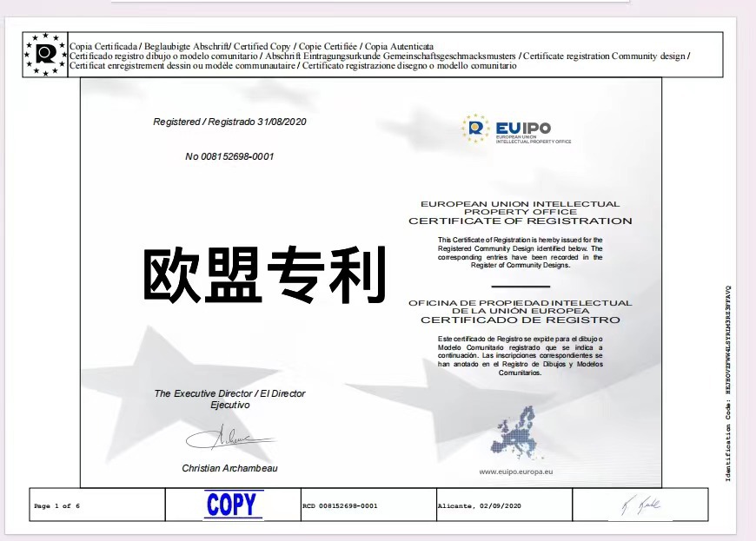
Task: Click 'OFICINA DE PROPIEDAD INTELECTUAL DE LA UNIÓN EUROPEA' heading
Action: [x=521, y=307]
